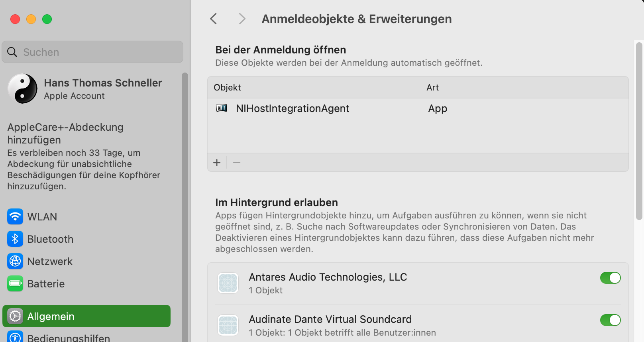Click the Art column header
The height and width of the screenshot is (342, 644).
[432, 87]
